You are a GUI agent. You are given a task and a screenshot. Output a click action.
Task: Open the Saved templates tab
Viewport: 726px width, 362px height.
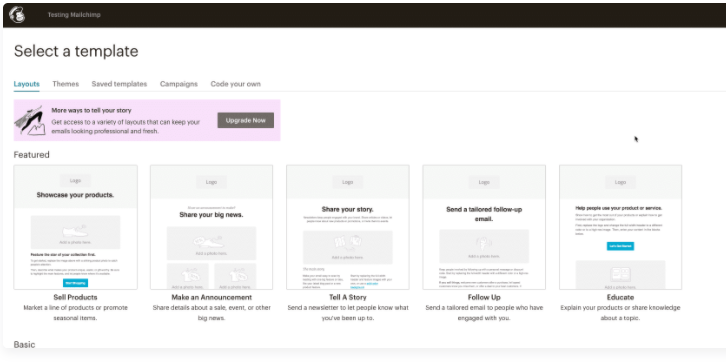tap(119, 84)
